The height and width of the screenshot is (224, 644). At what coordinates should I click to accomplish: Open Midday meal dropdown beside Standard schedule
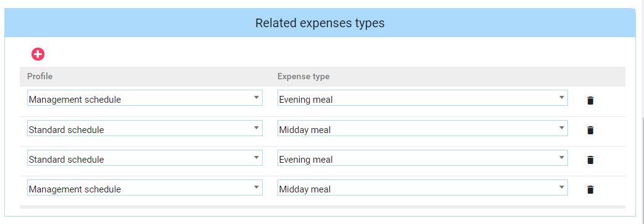(423, 128)
